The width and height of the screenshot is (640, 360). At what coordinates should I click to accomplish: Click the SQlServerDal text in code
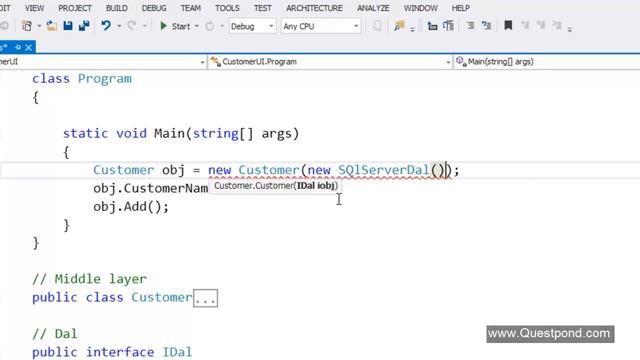(384, 170)
